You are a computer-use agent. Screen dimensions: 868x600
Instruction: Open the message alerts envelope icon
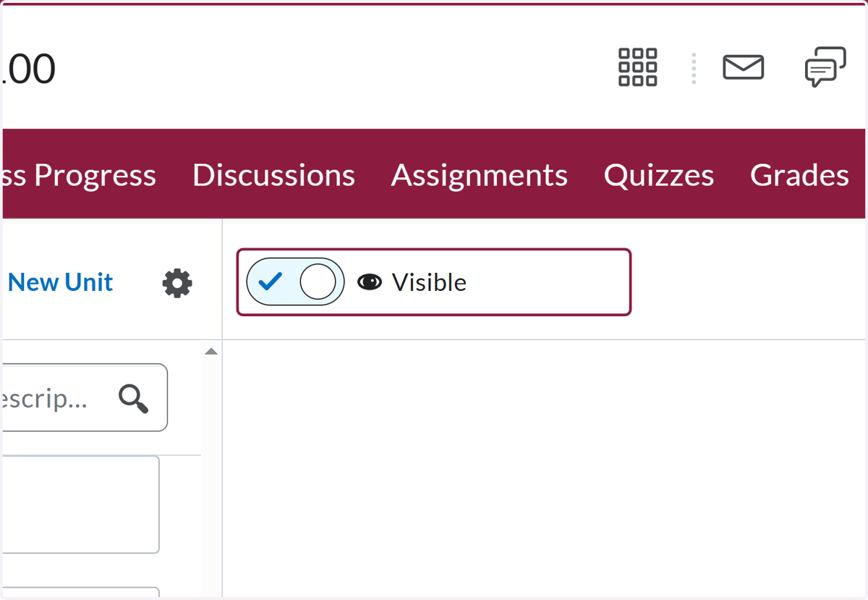(x=743, y=67)
